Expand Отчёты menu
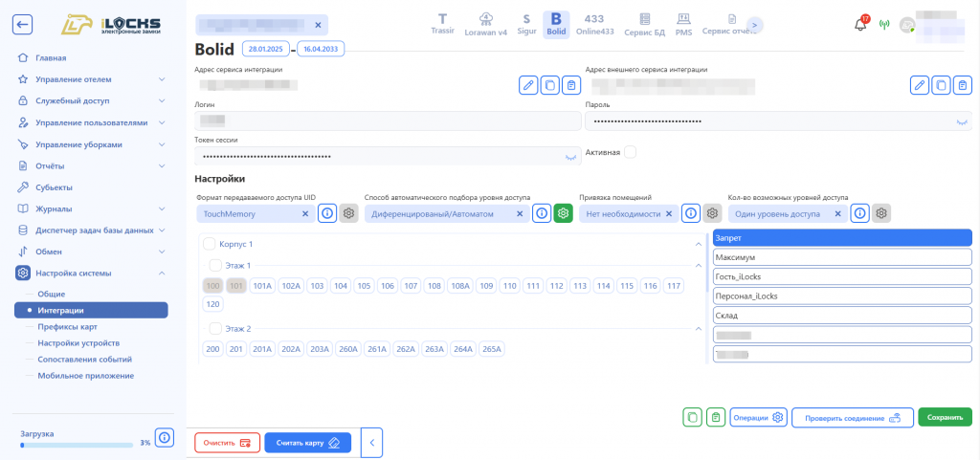 tap(91, 166)
